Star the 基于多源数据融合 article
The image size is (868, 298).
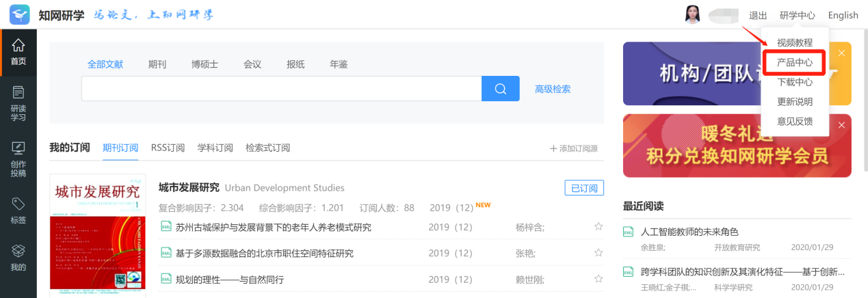click(x=599, y=253)
